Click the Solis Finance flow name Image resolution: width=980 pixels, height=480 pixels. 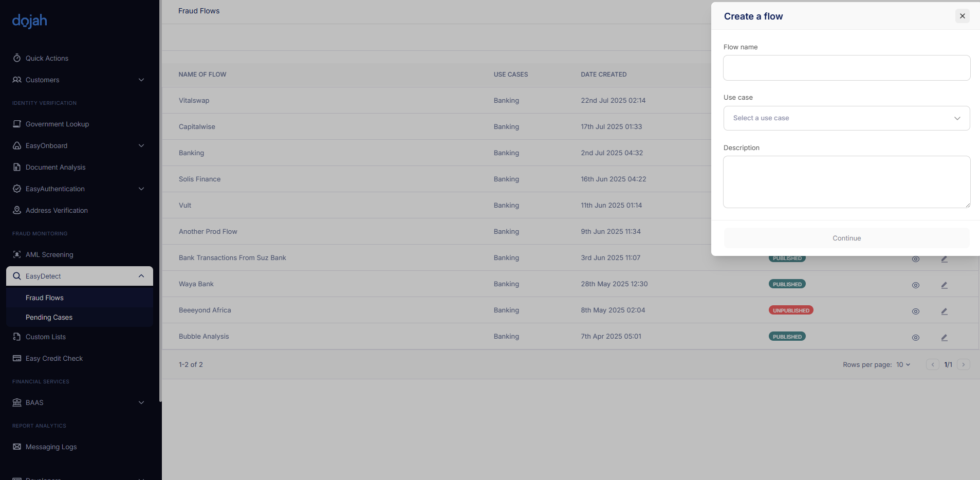(x=199, y=179)
